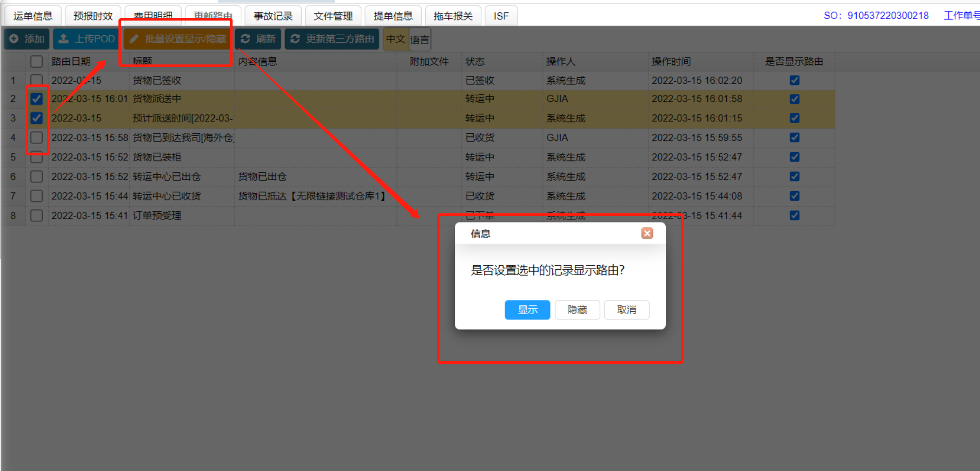The width and height of the screenshot is (980, 471).
Task: Sort by the 操作时间 column header
Action: coord(671,62)
